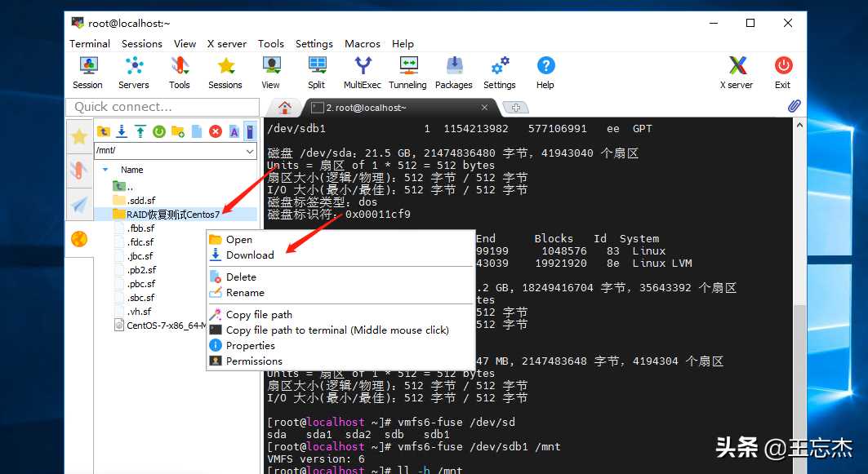Viewport: 868px width, 474px height.
Task: Open the Packages manager
Action: [453, 72]
